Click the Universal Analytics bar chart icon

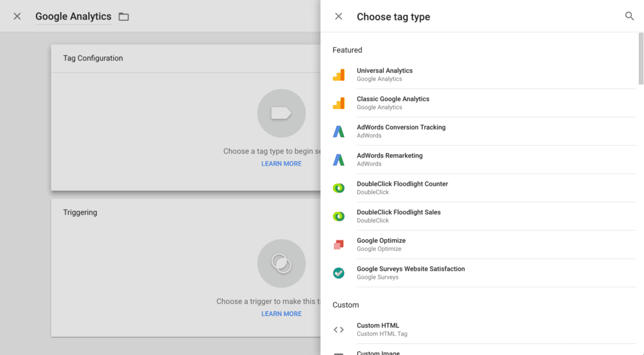(x=339, y=75)
